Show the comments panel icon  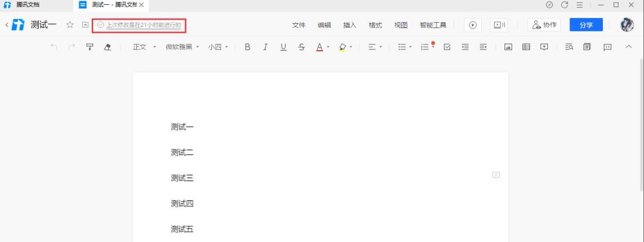608,47
